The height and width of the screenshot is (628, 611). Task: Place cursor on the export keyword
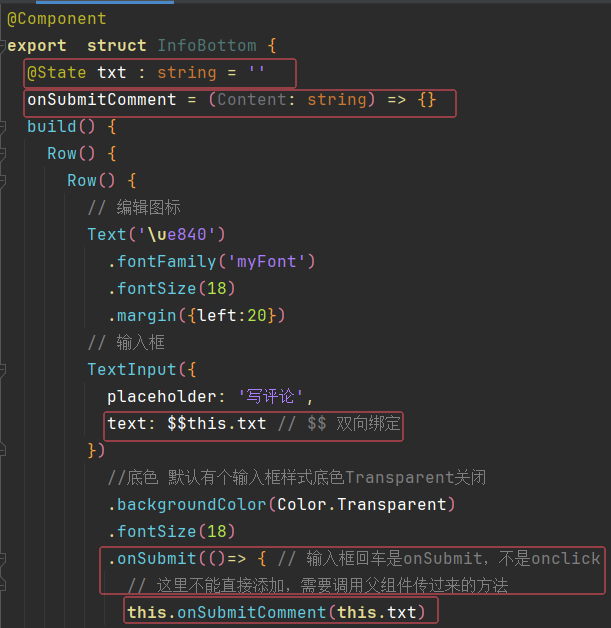tap(37, 46)
